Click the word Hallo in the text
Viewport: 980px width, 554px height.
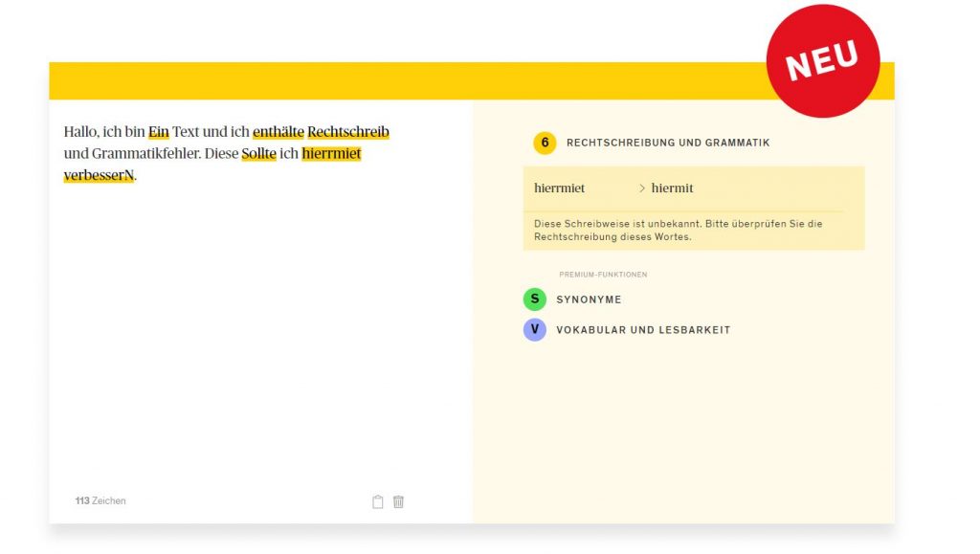point(80,132)
